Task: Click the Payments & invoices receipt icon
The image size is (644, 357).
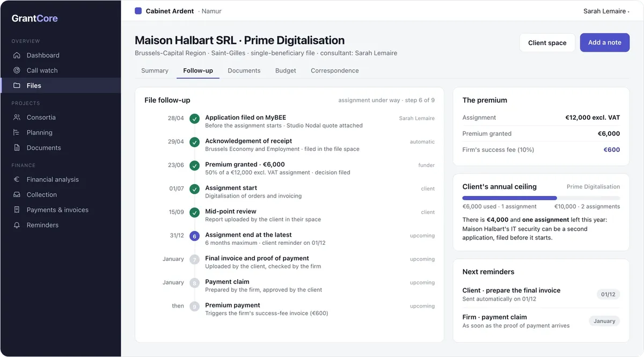Action: point(17,210)
